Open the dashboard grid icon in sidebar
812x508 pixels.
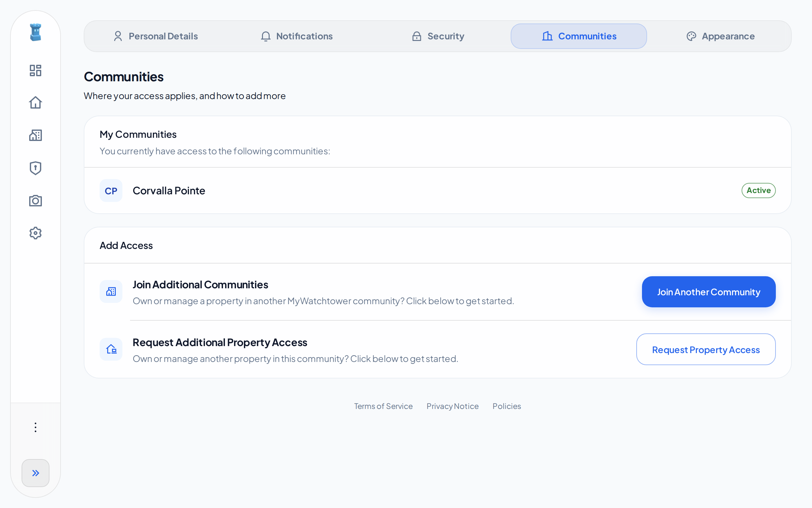coord(35,70)
